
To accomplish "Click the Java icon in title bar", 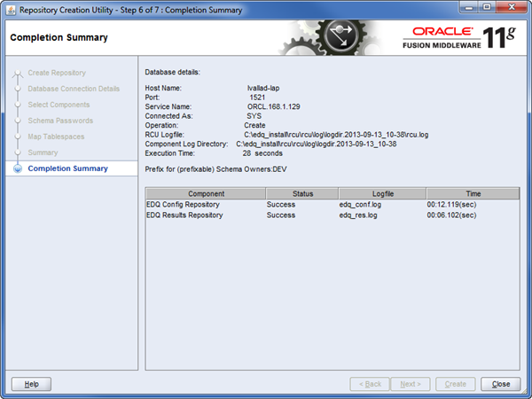I will (x=11, y=10).
